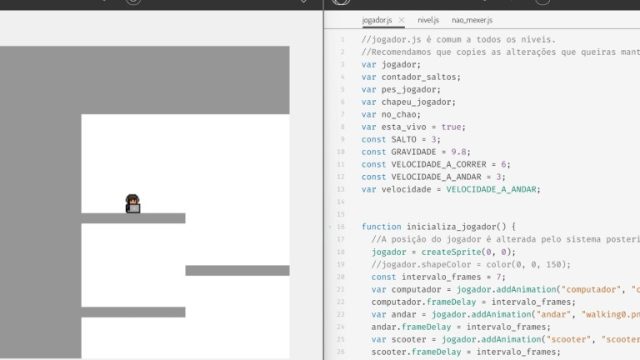Click the true value of esta_vivo

(x=451, y=127)
